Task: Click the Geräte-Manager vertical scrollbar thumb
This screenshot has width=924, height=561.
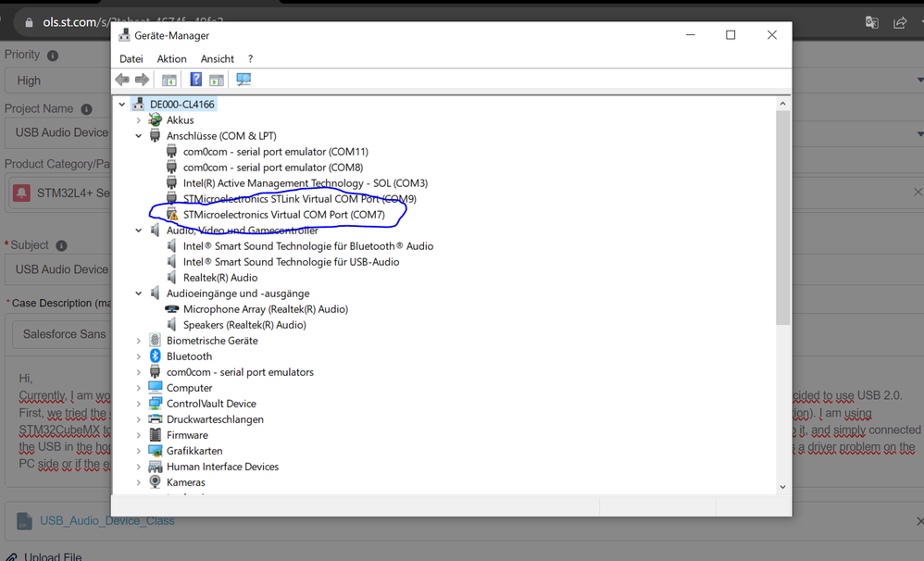Action: click(782, 218)
